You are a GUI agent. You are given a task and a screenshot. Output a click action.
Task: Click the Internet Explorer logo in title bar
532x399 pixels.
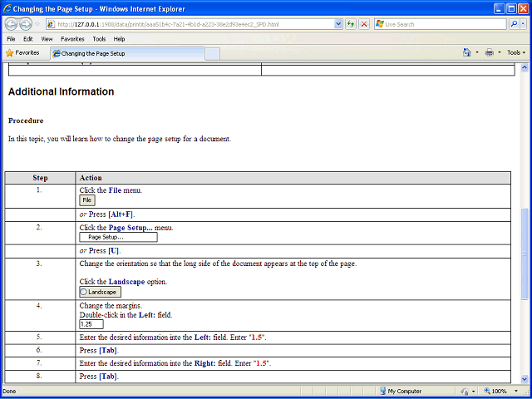(x=7, y=9)
